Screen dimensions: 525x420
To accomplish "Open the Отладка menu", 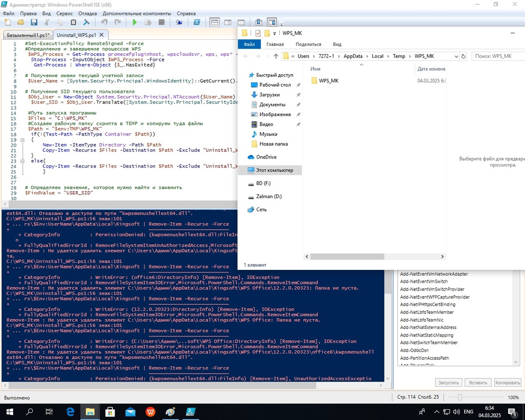I will click(87, 13).
